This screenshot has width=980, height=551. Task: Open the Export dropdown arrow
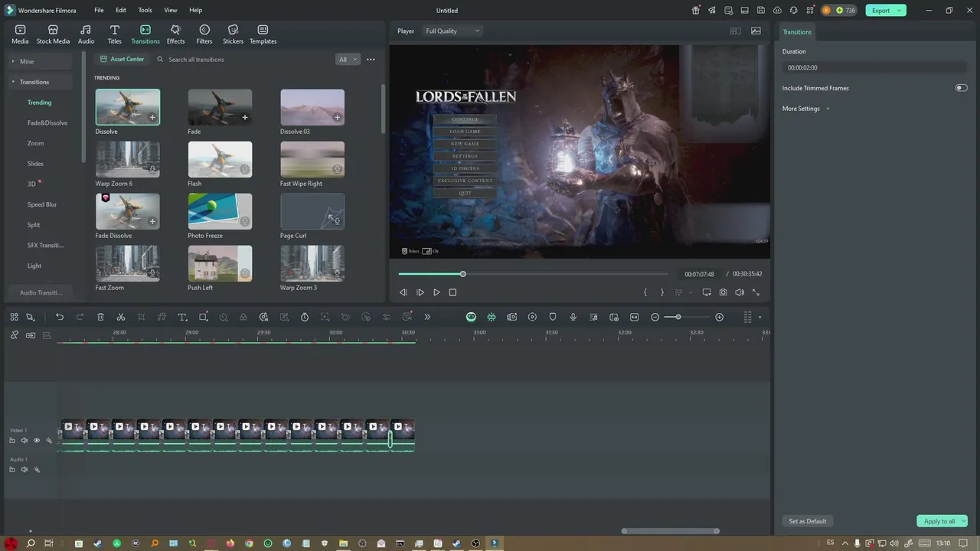pyautogui.click(x=900, y=10)
